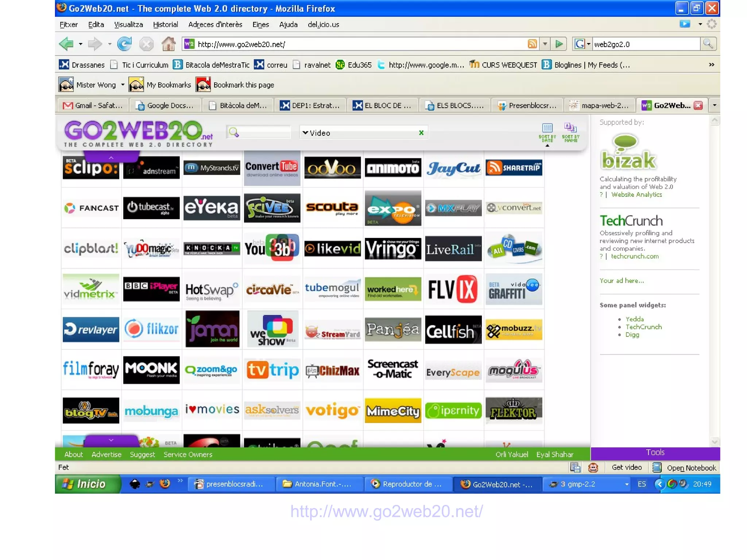The width and height of the screenshot is (747, 560).
Task: Click the Go2Web20 site search field
Action: (x=263, y=133)
